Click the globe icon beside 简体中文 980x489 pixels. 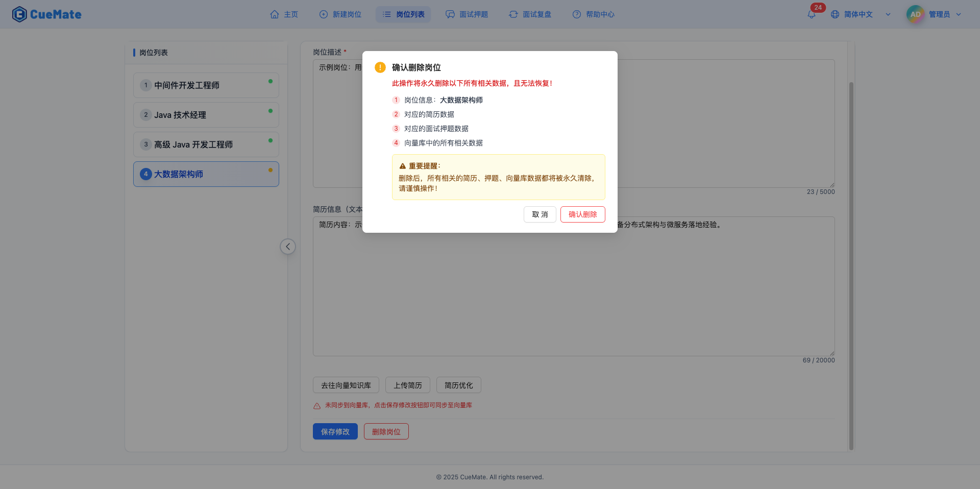click(x=836, y=14)
